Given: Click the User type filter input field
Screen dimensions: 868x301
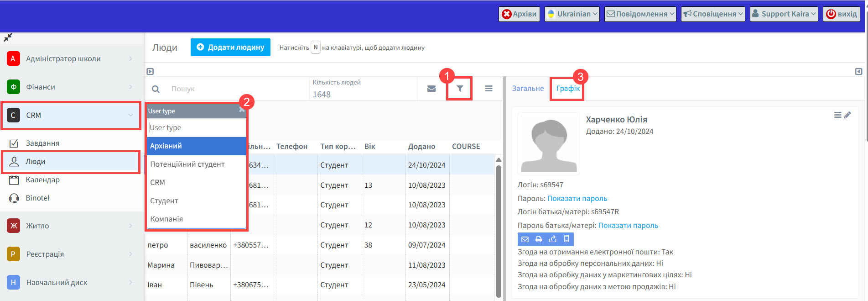Looking at the screenshot, I should (197, 127).
